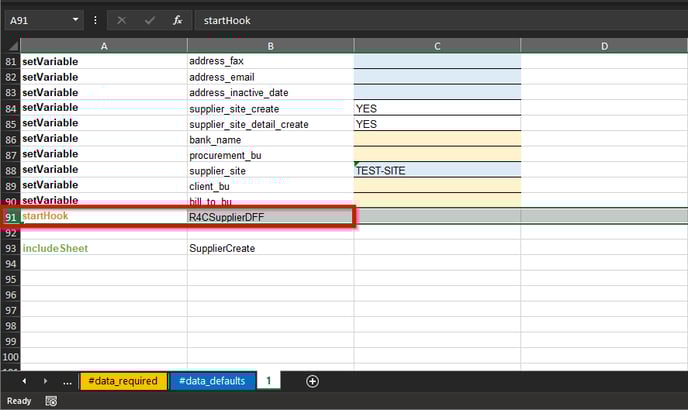This screenshot has height=410, width=688.
Task: Click YES value beside supplier_site_create
Action: [x=437, y=108]
